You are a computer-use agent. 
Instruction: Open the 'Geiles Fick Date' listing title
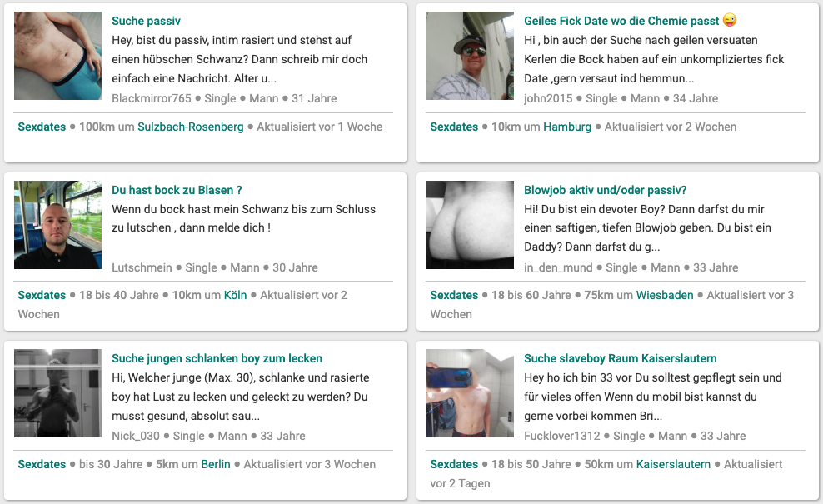tap(621, 21)
